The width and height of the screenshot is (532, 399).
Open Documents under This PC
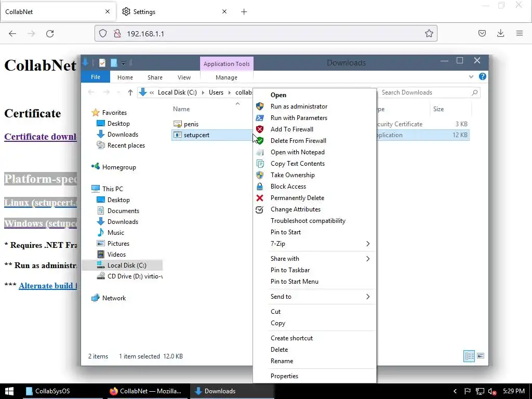tap(123, 211)
